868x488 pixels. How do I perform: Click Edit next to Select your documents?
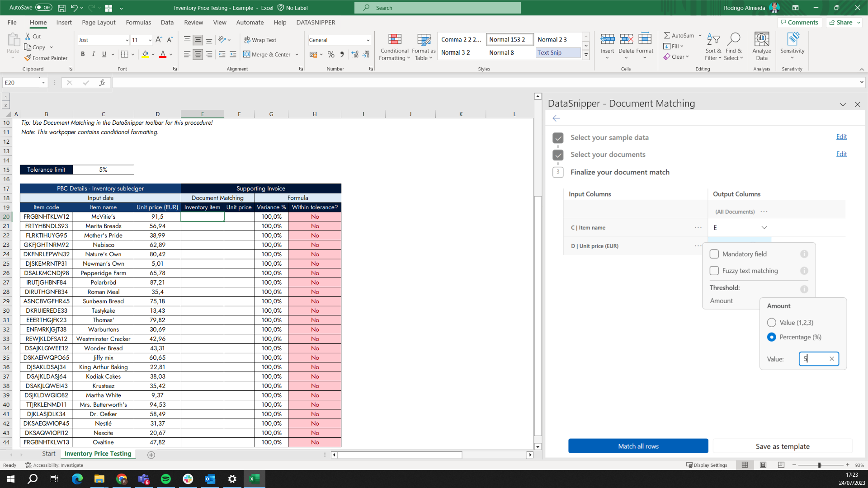click(841, 154)
